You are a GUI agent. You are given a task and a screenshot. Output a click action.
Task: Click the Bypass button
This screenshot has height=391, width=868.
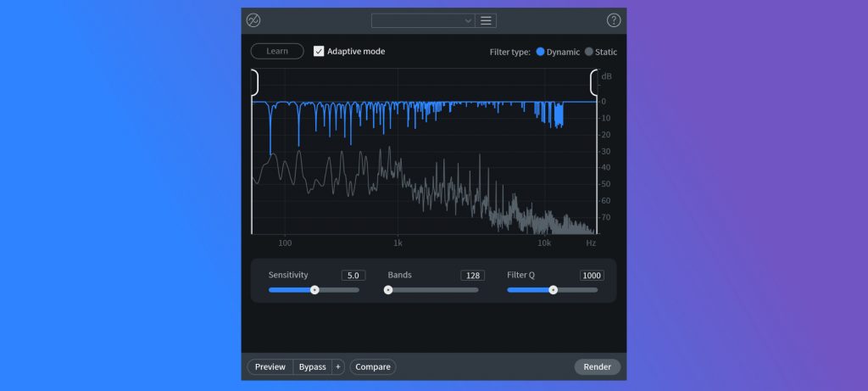coord(312,366)
